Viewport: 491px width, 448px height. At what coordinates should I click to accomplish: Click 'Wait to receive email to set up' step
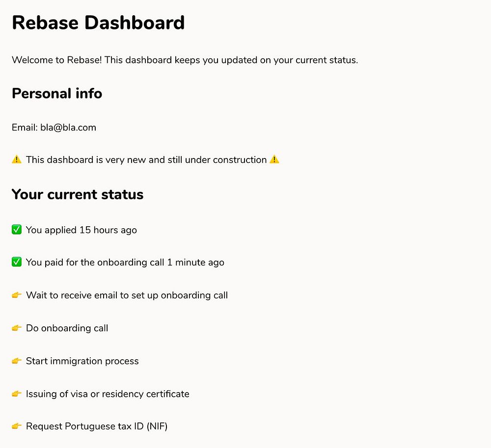pos(127,295)
